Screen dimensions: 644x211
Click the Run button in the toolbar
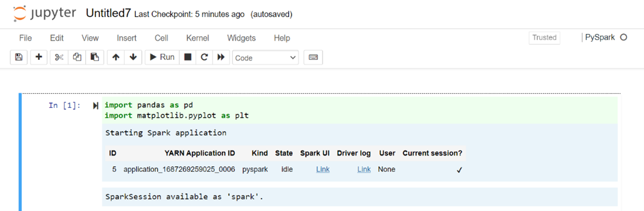pos(162,57)
